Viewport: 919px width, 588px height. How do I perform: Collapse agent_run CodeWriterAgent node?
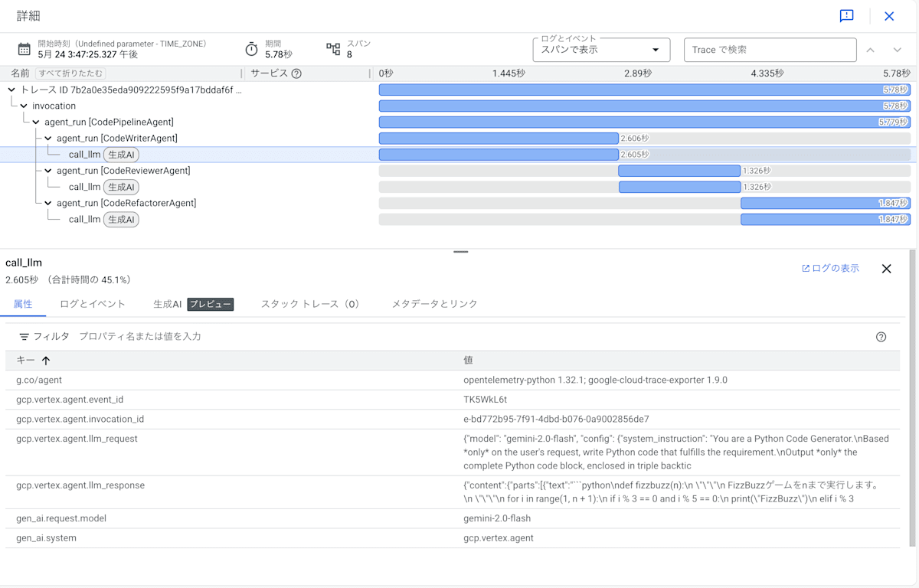[48, 139]
